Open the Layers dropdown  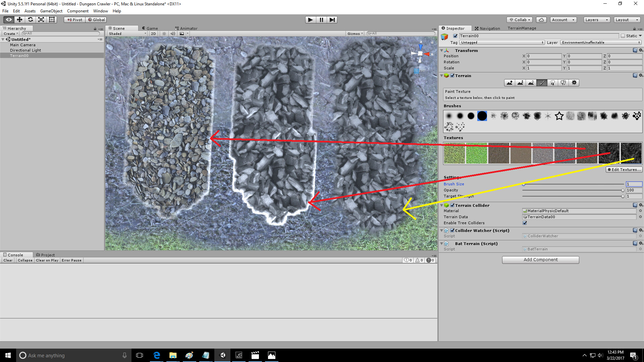(596, 19)
